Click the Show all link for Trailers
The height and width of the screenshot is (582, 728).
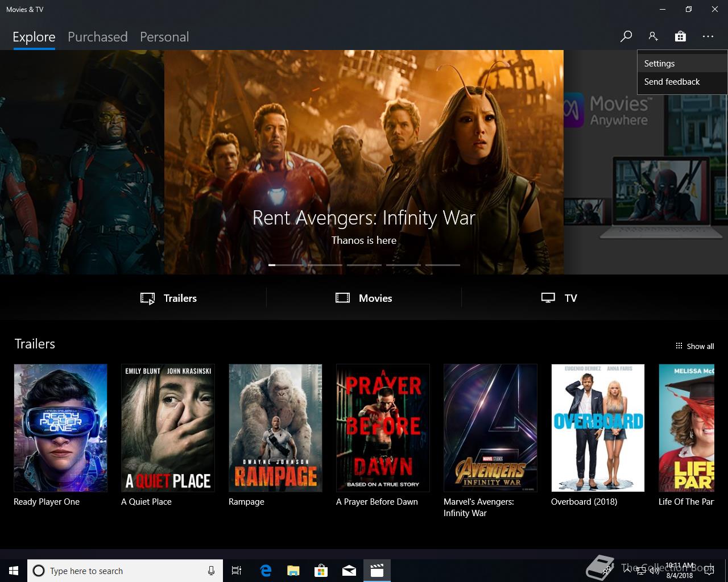pos(694,346)
